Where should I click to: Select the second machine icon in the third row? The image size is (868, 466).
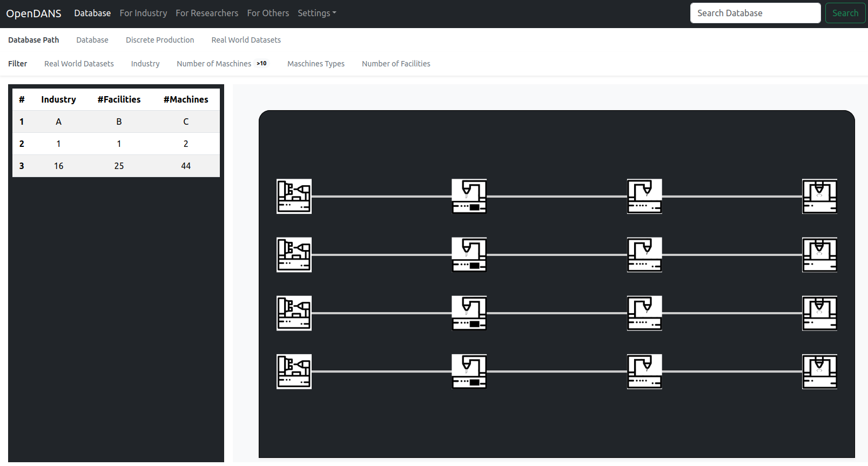click(x=469, y=313)
